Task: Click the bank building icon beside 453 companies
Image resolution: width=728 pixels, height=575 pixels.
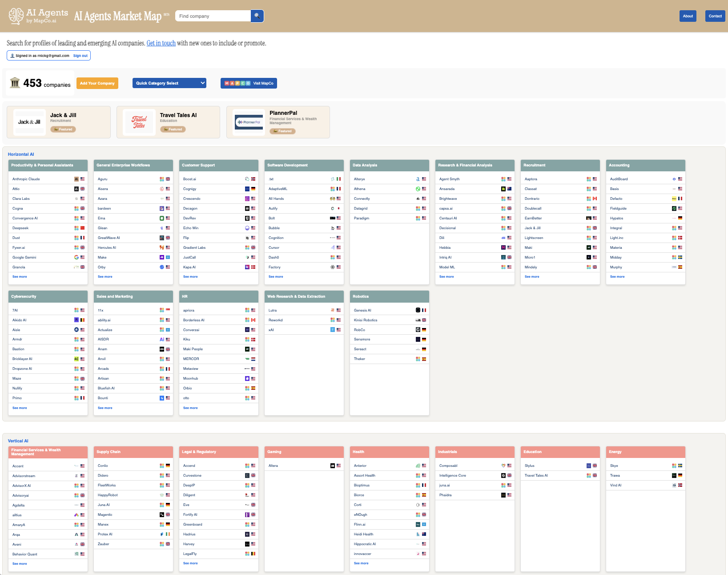Action: tap(15, 83)
